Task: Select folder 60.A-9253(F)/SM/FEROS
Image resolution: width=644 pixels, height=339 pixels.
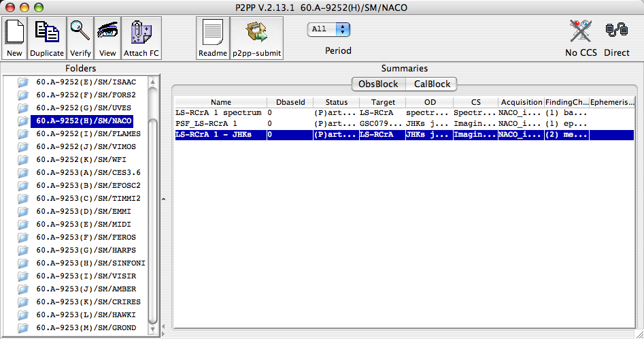Action: click(x=86, y=237)
